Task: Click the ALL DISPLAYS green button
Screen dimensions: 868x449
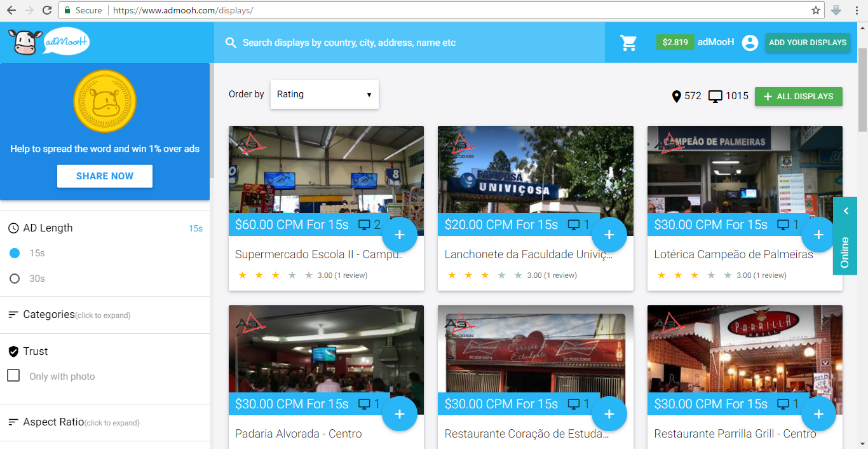Action: (798, 97)
